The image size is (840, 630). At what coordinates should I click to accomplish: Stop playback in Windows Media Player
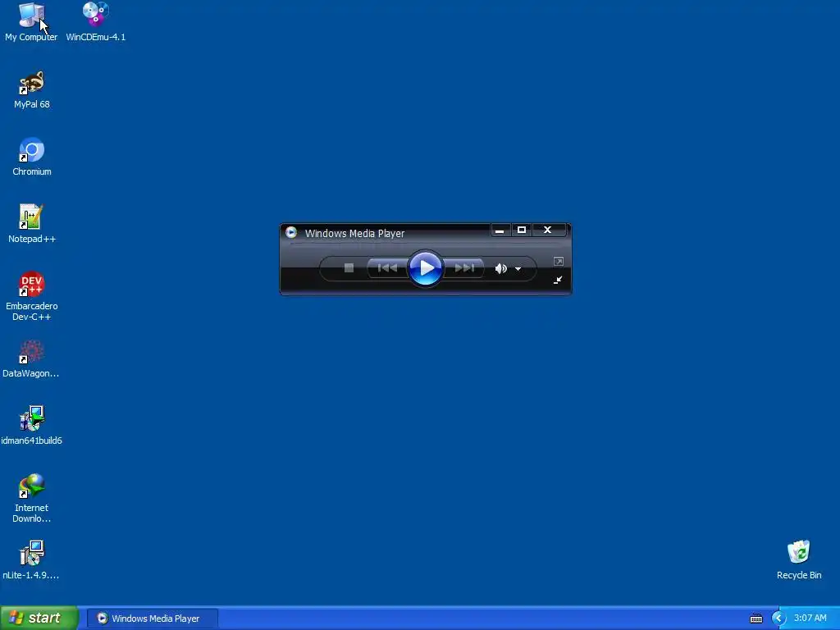click(349, 268)
